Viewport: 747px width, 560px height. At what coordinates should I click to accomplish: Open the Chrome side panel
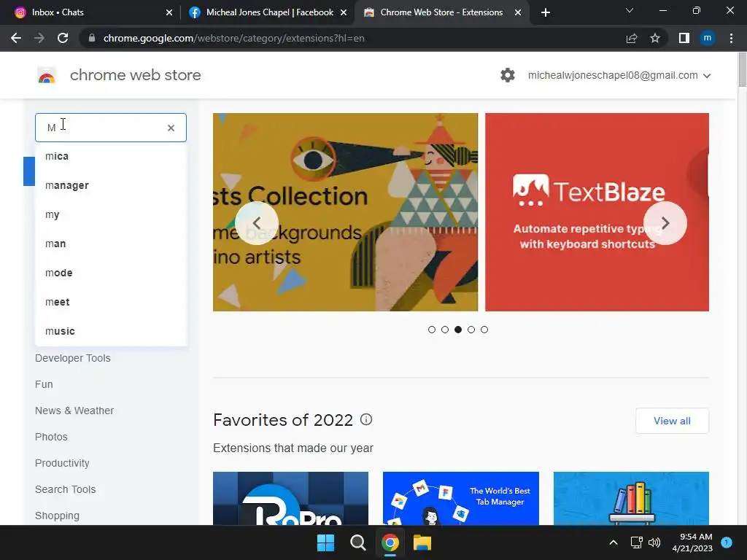[x=684, y=38]
